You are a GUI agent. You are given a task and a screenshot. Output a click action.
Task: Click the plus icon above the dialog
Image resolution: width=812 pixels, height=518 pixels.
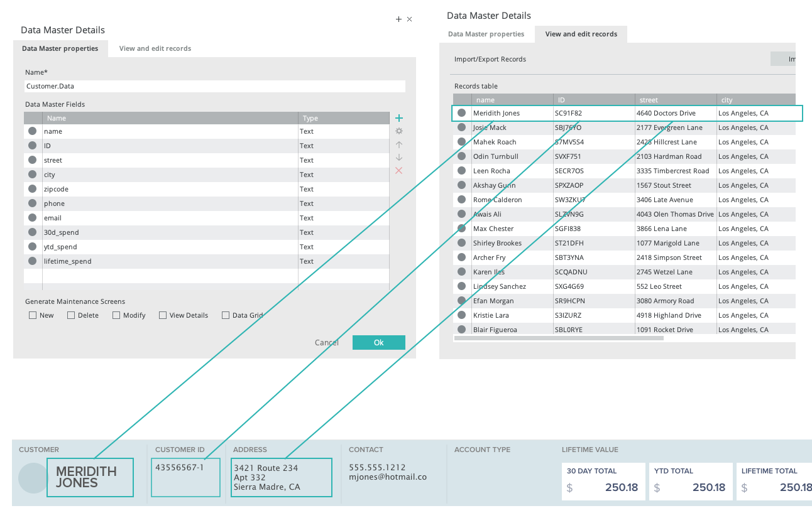(x=398, y=19)
